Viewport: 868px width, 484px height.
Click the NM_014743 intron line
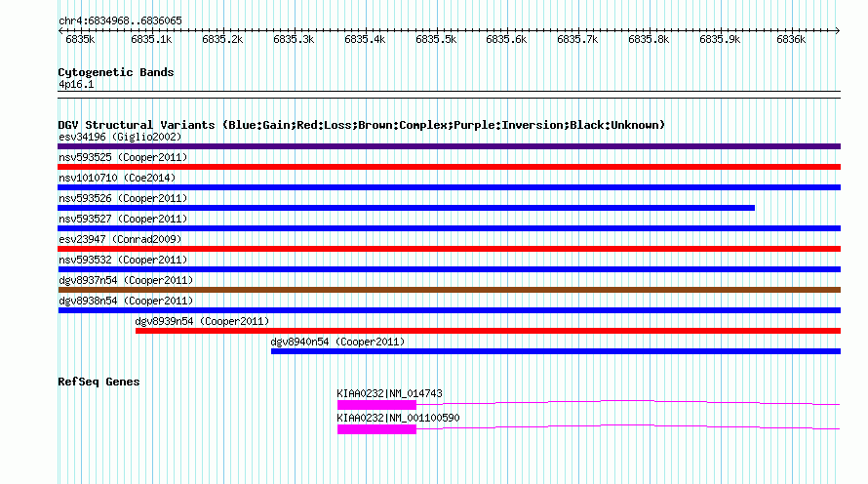(x=628, y=402)
